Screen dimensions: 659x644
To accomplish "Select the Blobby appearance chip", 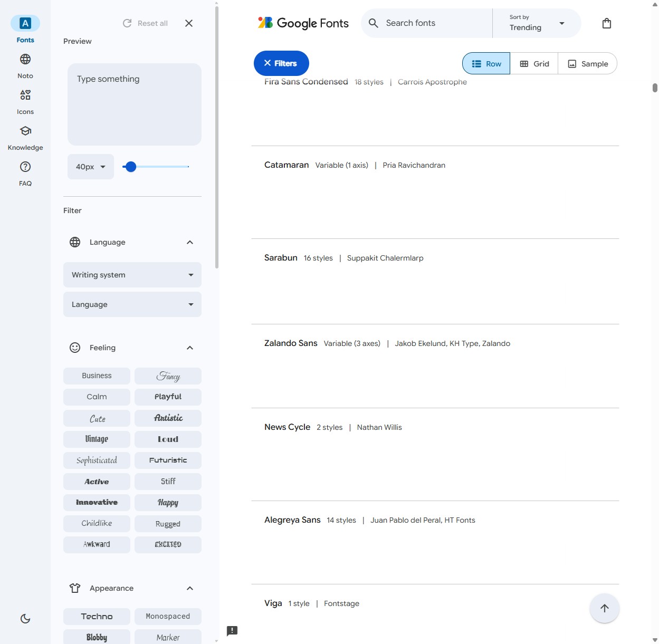I will (x=97, y=637).
